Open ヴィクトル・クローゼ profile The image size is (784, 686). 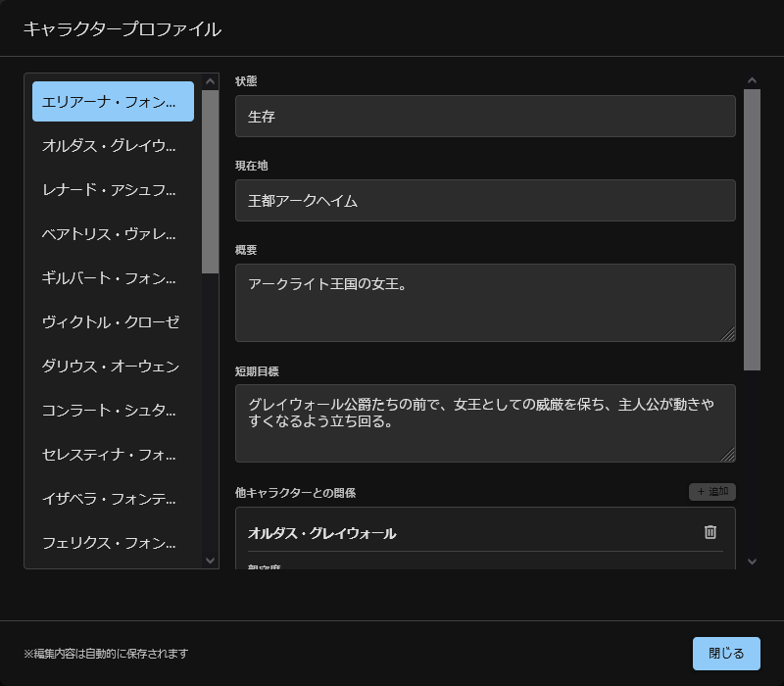point(113,322)
